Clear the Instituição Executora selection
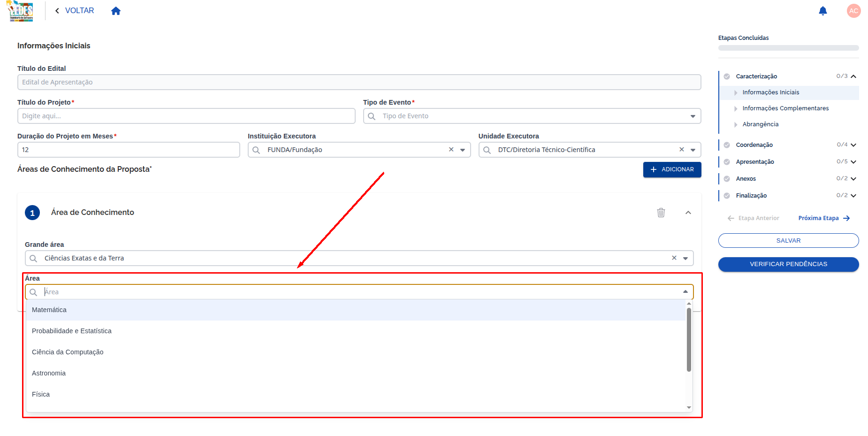Screen dimensions: 868x436 [451, 149]
